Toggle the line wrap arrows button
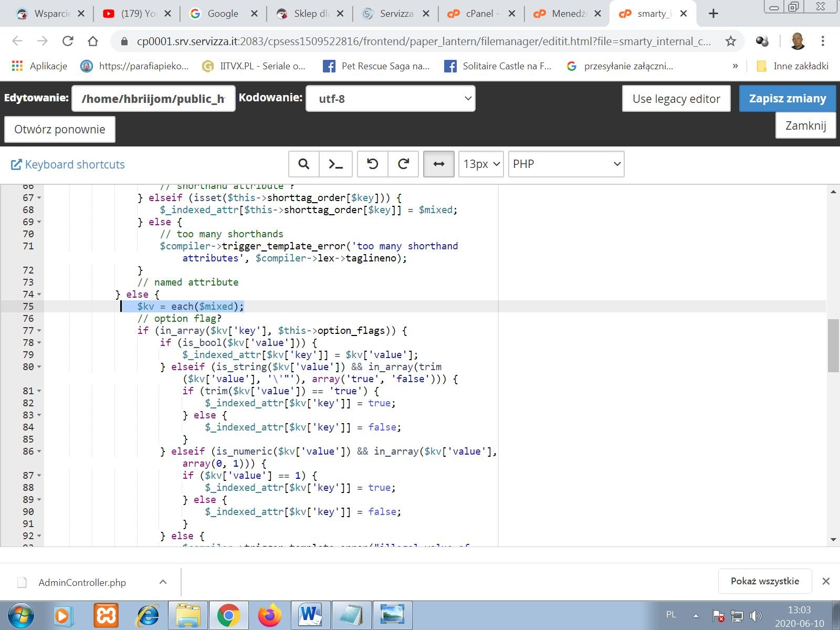The height and width of the screenshot is (630, 840). [438, 164]
